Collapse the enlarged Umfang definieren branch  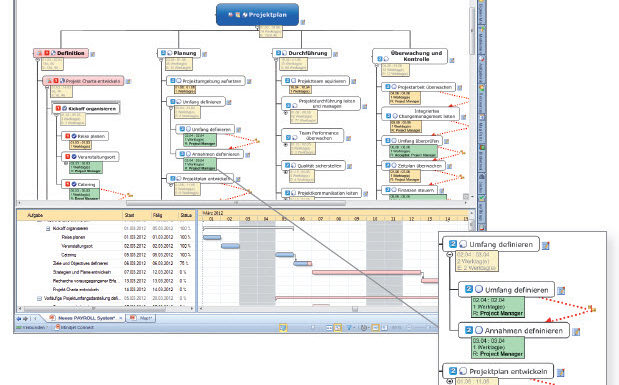click(x=449, y=255)
